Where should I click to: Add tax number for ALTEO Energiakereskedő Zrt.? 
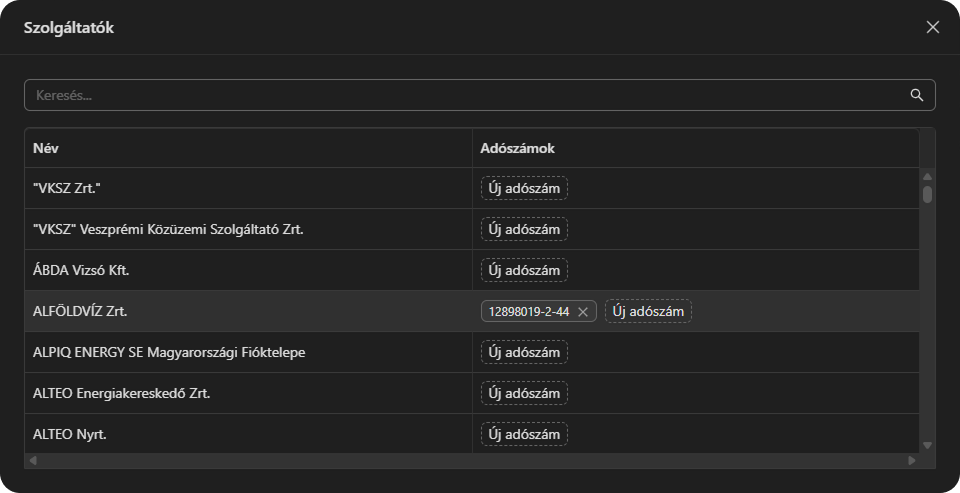[524, 393]
